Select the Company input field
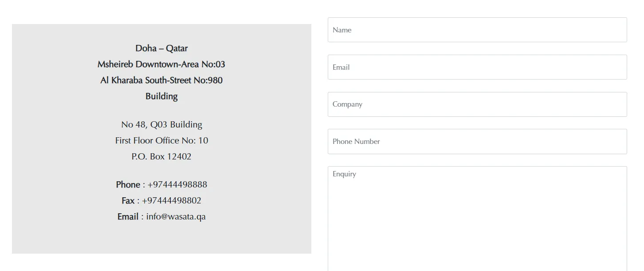The height and width of the screenshot is (271, 644). [x=477, y=104]
